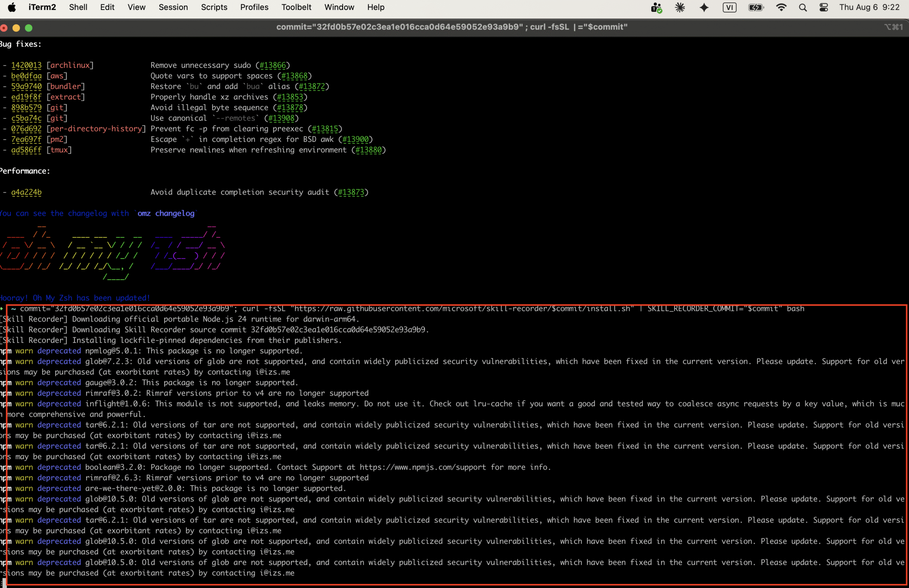Open the VI input source menu
909x588 pixels.
click(729, 7)
